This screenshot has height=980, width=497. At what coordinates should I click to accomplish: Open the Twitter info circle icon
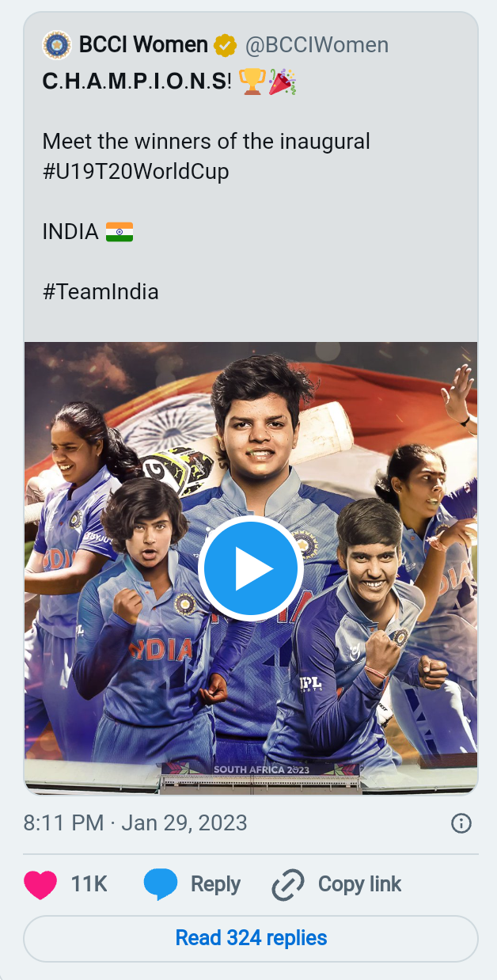point(461,823)
